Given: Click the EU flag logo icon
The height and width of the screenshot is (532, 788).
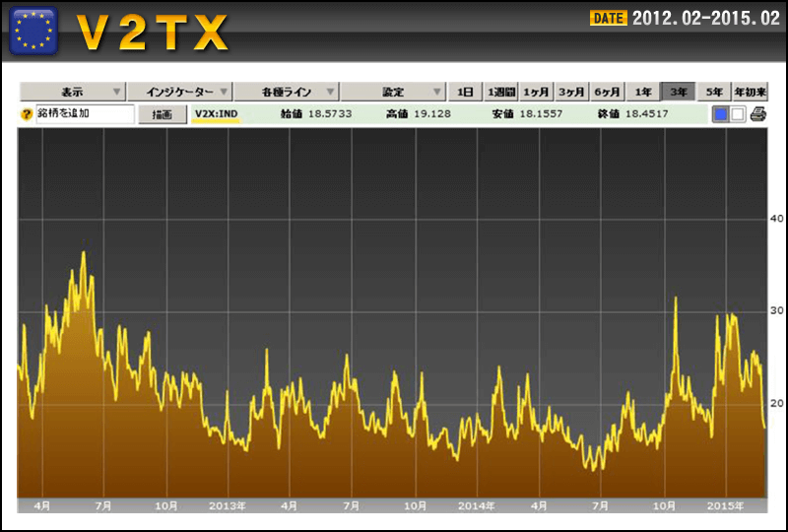Looking at the screenshot, I should tap(33, 32).
